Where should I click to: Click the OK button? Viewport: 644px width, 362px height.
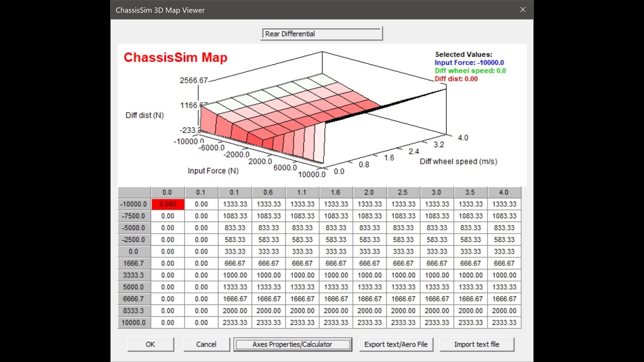point(150,344)
